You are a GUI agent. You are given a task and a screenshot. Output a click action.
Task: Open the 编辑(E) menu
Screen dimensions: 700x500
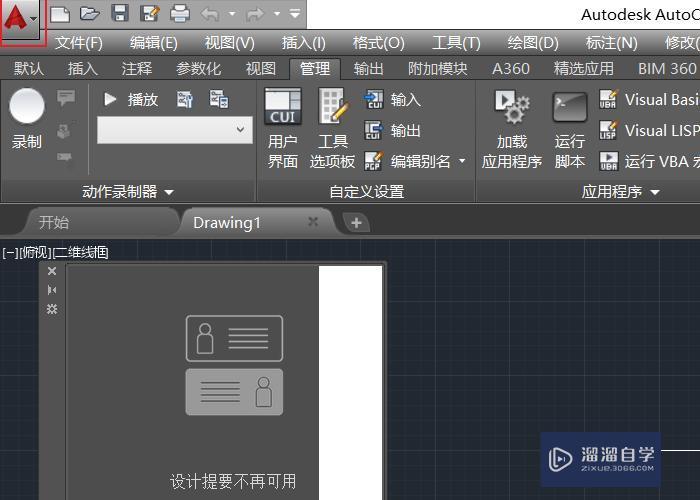pyautogui.click(x=154, y=43)
